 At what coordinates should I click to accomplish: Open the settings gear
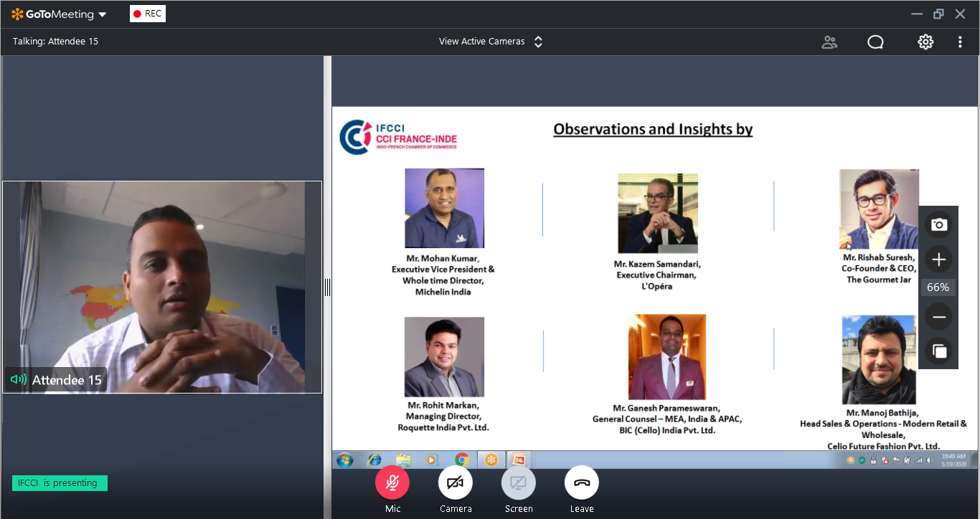click(925, 42)
